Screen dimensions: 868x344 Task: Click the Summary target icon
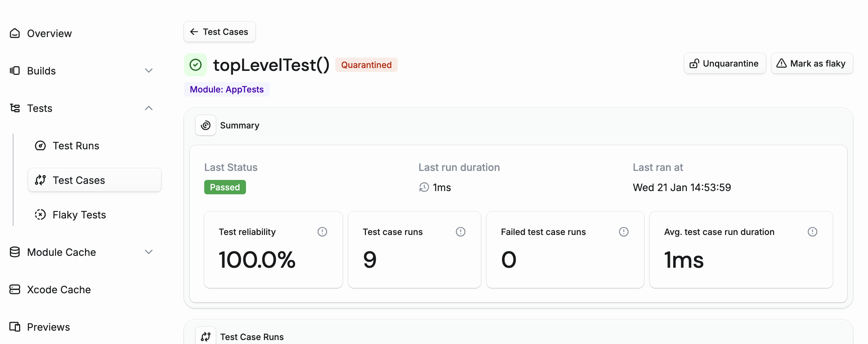coord(205,125)
